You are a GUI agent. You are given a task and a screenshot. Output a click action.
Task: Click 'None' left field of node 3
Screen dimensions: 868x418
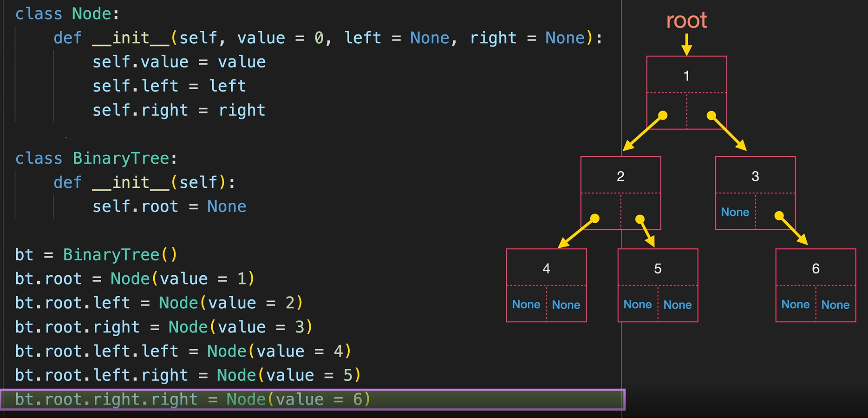click(735, 212)
